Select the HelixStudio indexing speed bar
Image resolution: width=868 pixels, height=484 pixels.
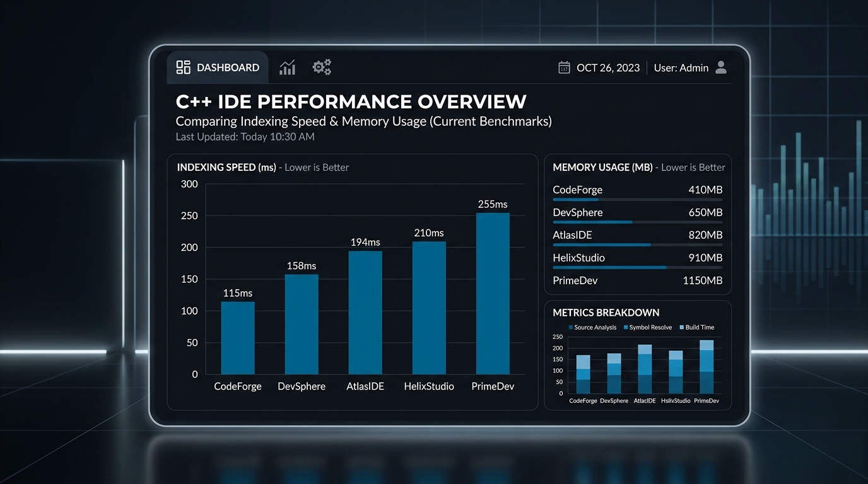429,308
